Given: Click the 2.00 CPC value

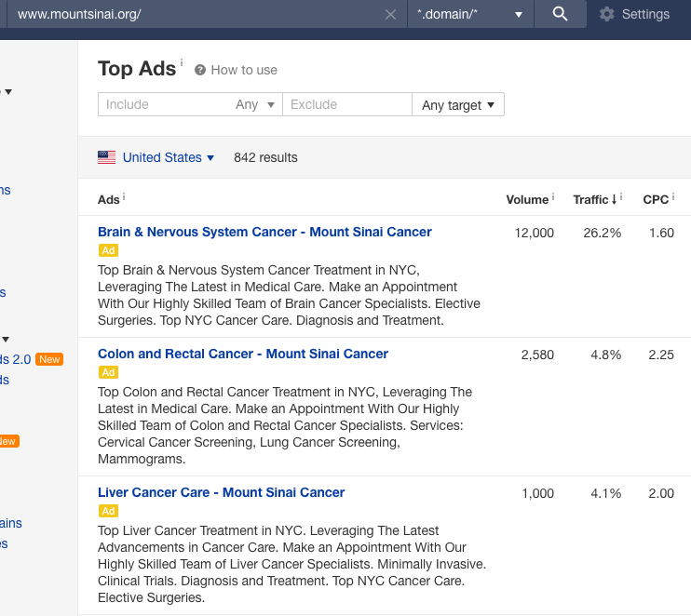Looking at the screenshot, I should 661,493.
